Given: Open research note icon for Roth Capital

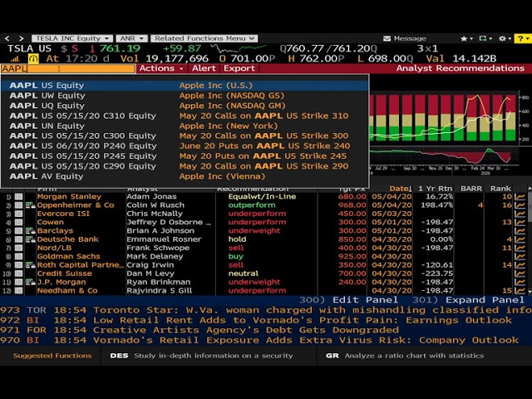Looking at the screenshot, I should (31, 265).
